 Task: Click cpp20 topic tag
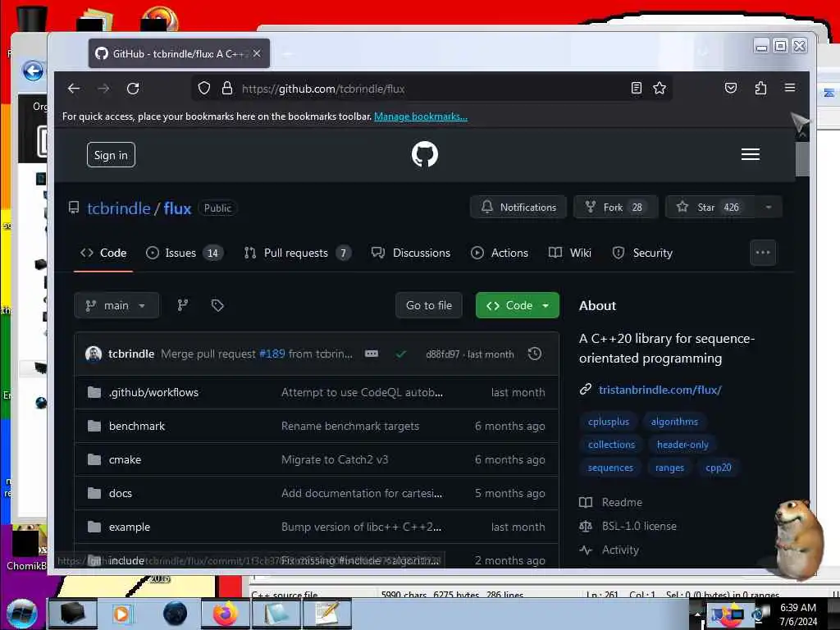719,468
